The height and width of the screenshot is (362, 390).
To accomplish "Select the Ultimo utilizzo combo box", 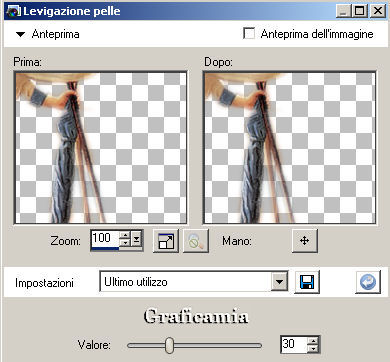I will point(193,282).
